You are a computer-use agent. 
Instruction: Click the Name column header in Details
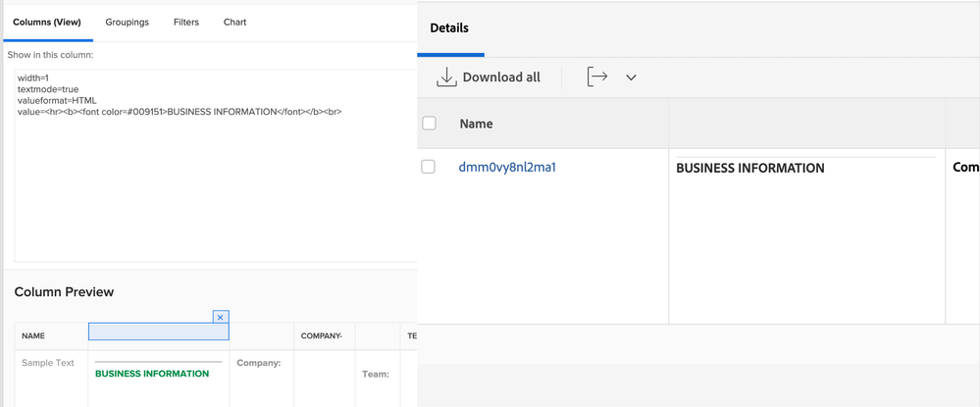(477, 124)
